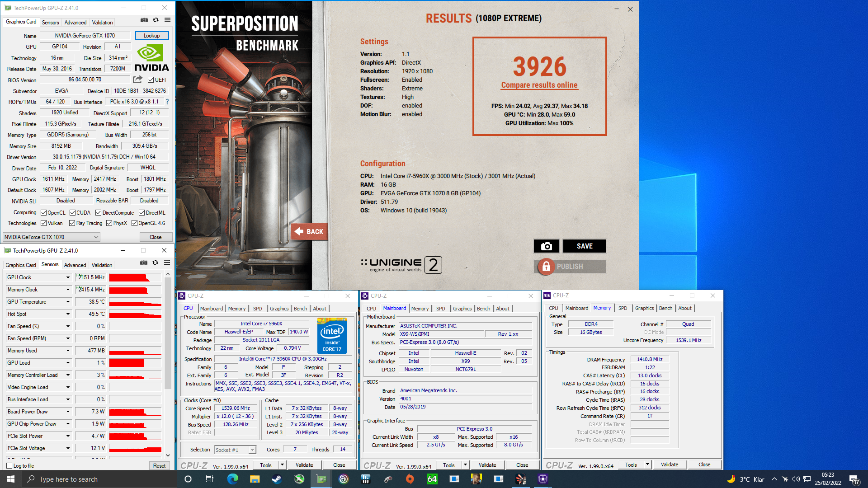Image resolution: width=868 pixels, height=488 pixels.
Task: Click the locked PUBLISH icon
Action: click(x=546, y=267)
